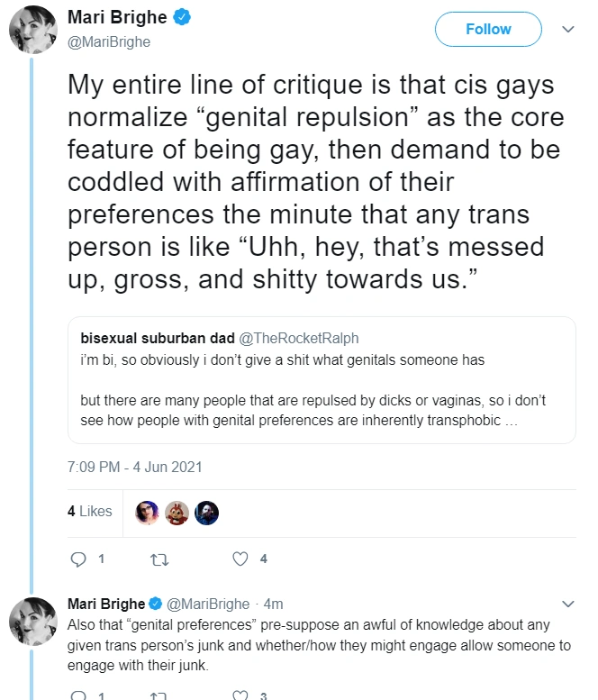Open the reply tweet options chevron
This screenshot has width=598, height=700.
(x=568, y=603)
